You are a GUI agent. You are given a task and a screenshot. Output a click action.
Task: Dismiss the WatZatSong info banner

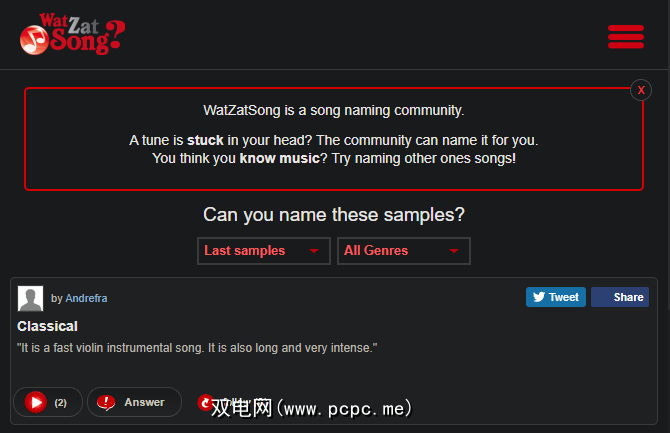641,90
